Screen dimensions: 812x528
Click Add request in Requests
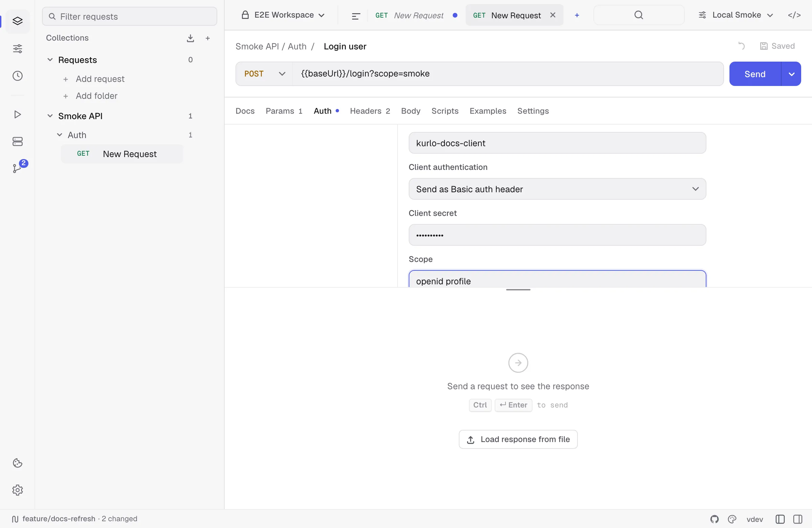pos(94,79)
